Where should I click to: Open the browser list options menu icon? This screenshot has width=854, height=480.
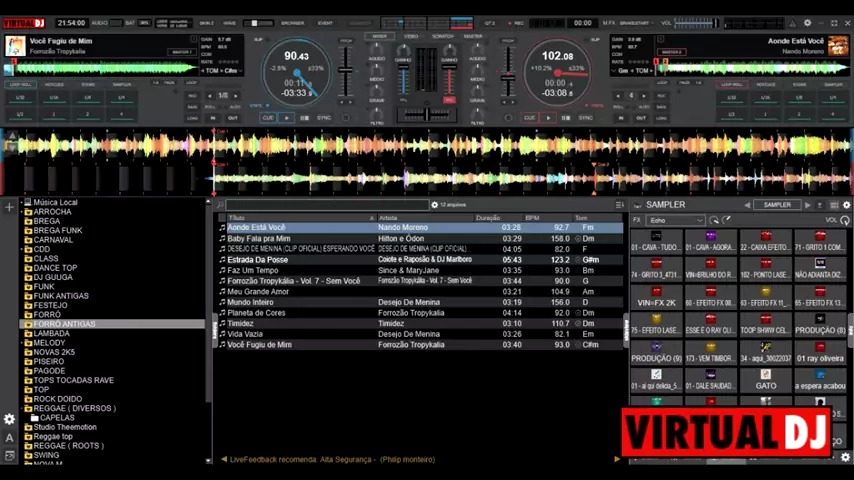click(619, 205)
